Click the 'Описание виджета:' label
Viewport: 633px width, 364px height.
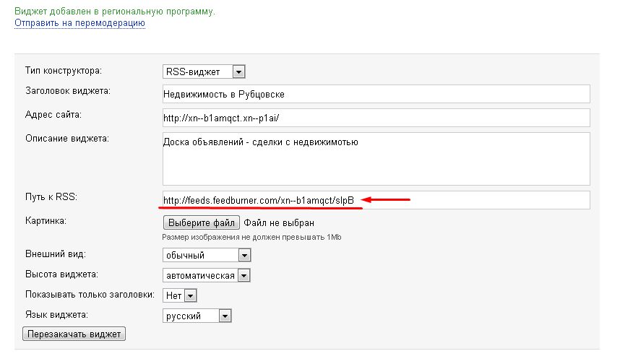(x=67, y=139)
